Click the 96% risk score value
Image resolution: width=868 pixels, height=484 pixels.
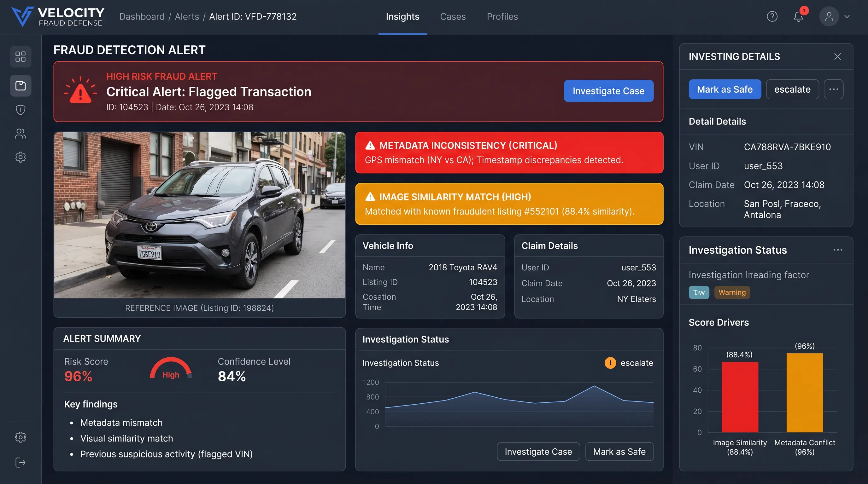78,376
